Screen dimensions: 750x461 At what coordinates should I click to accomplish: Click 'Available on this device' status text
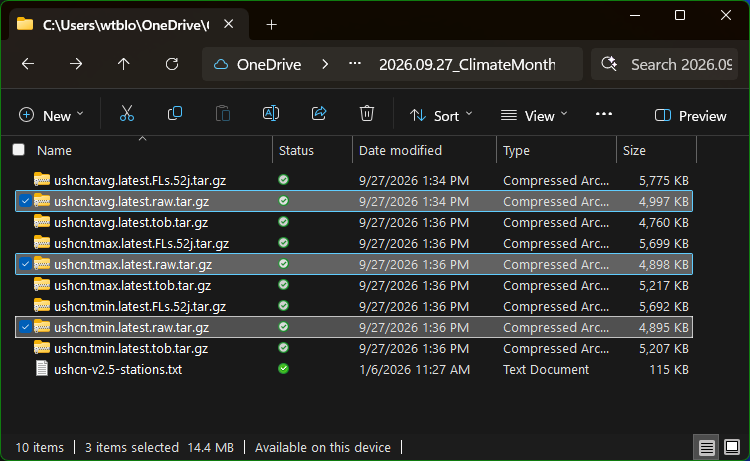point(322,447)
